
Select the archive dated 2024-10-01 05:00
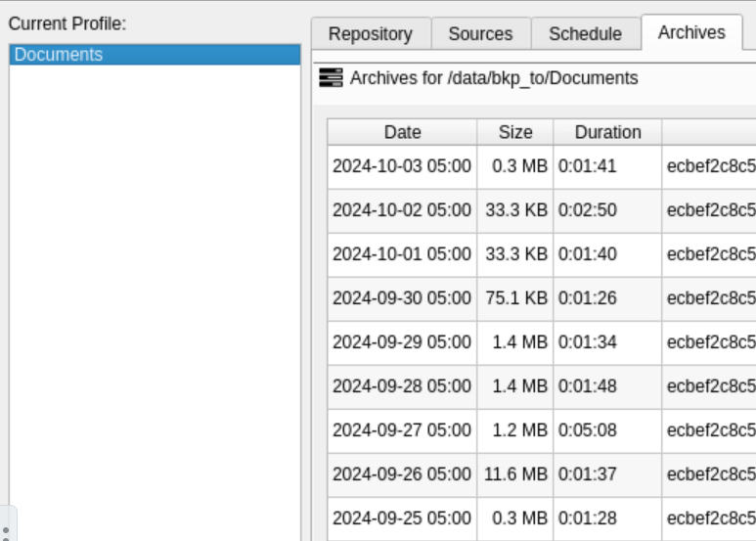click(542, 254)
